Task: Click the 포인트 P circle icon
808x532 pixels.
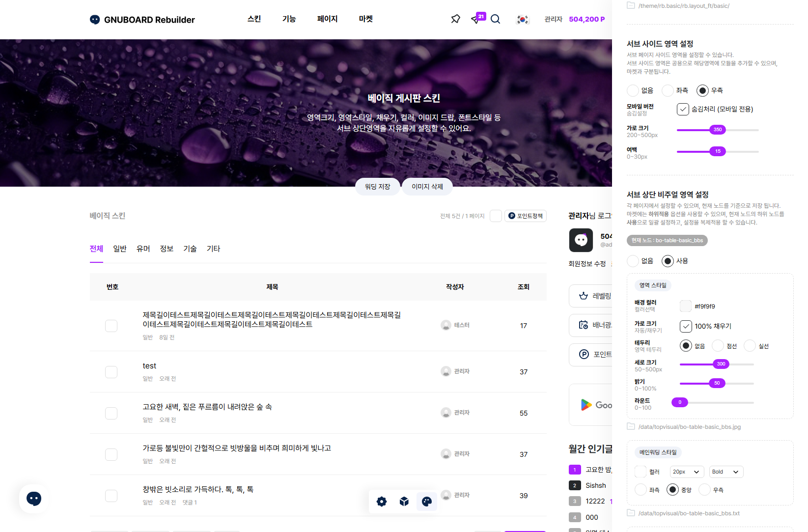Action: (x=584, y=354)
